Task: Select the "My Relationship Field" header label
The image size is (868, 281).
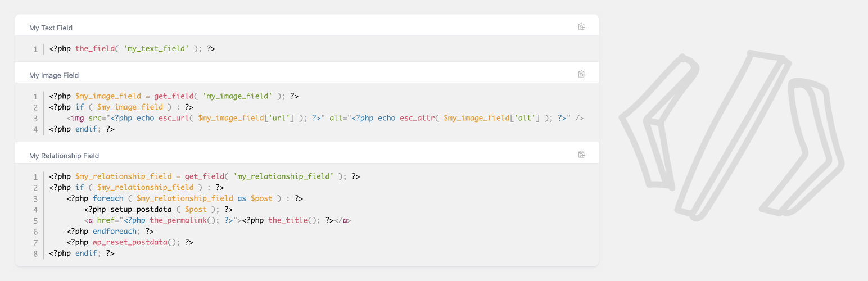Action: (x=64, y=156)
